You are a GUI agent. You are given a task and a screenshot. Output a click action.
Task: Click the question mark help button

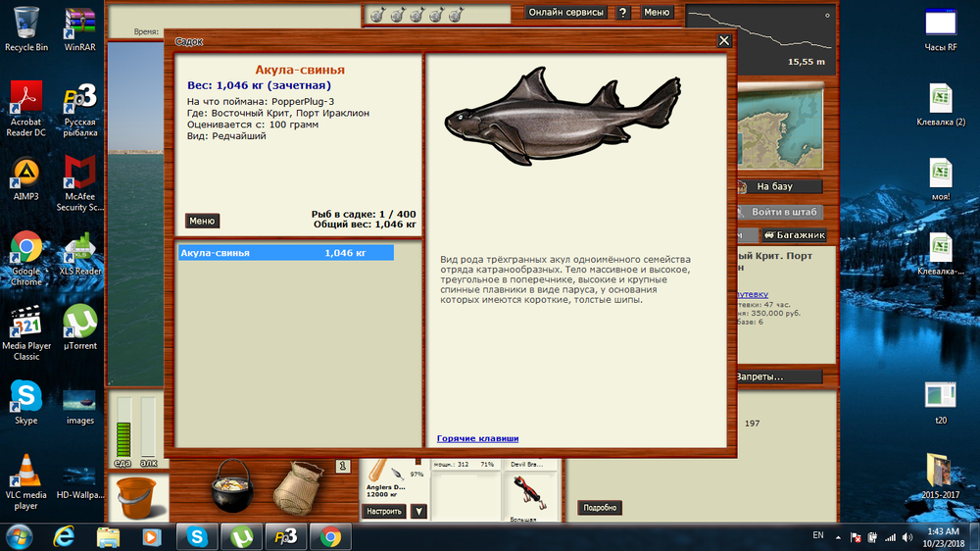(623, 13)
